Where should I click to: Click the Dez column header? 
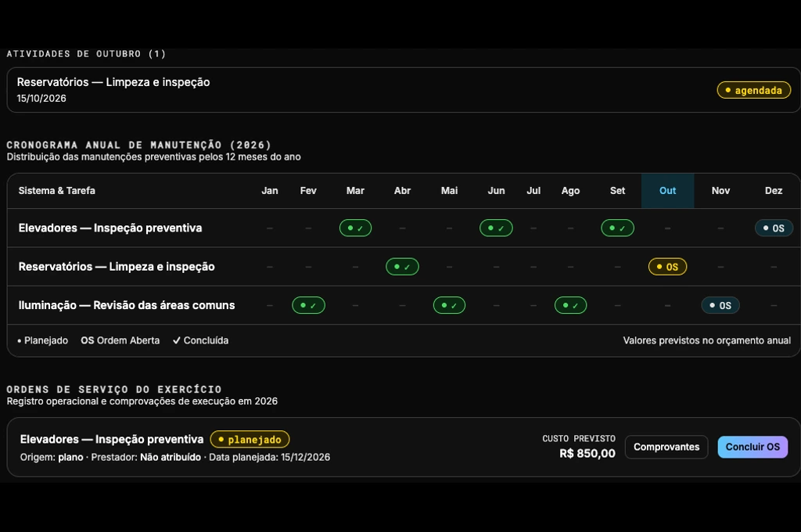(774, 191)
